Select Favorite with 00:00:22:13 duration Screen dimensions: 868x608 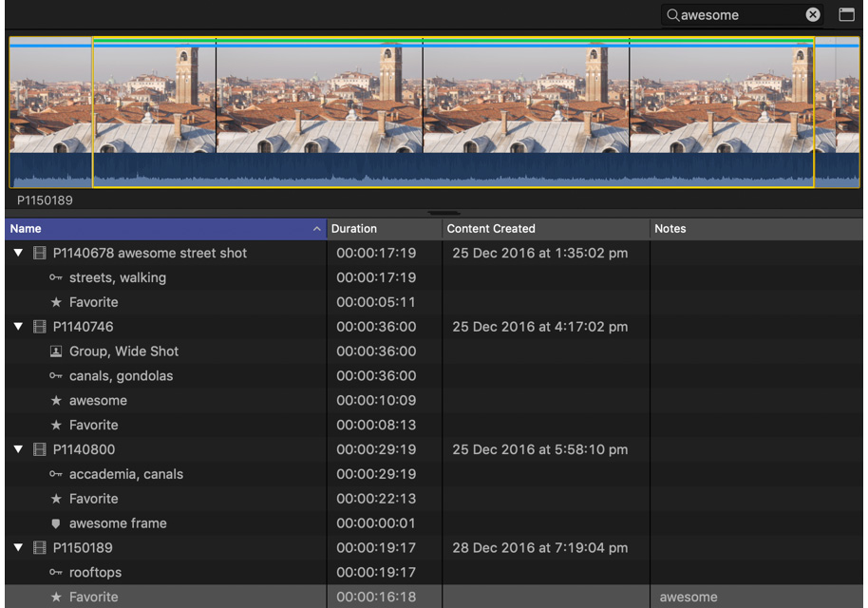[434, 499]
